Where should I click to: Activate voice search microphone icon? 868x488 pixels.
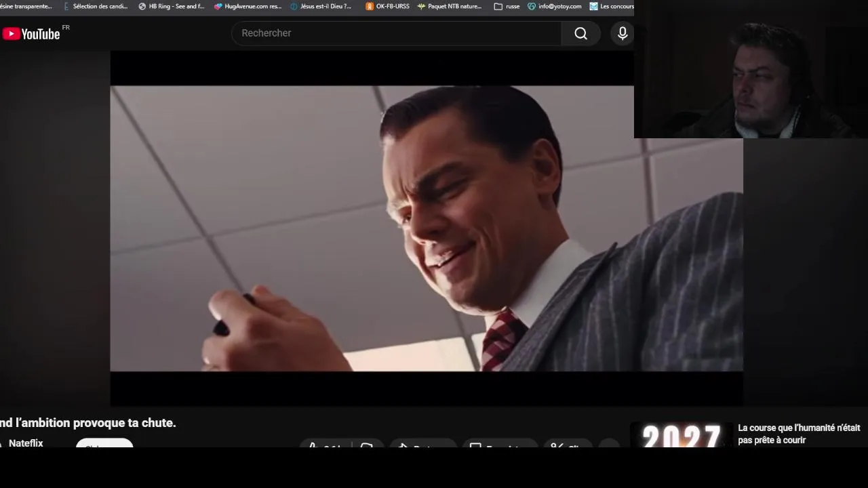[623, 34]
